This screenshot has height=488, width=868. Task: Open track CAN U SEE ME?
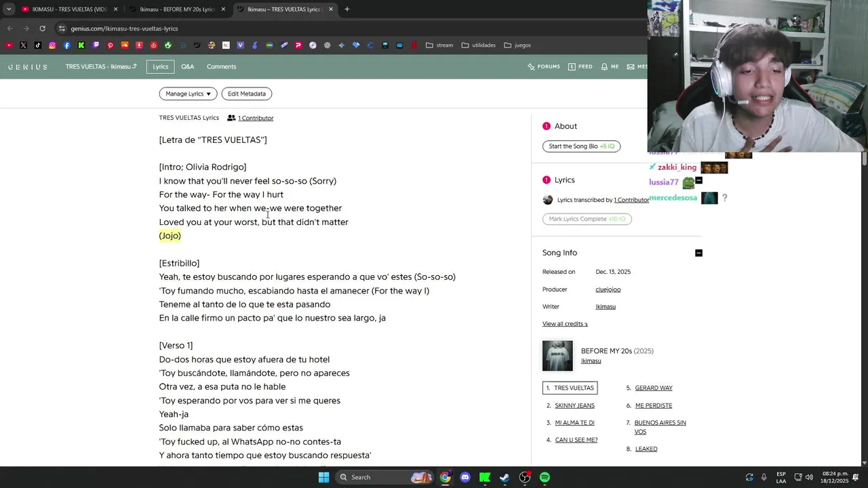point(576,440)
